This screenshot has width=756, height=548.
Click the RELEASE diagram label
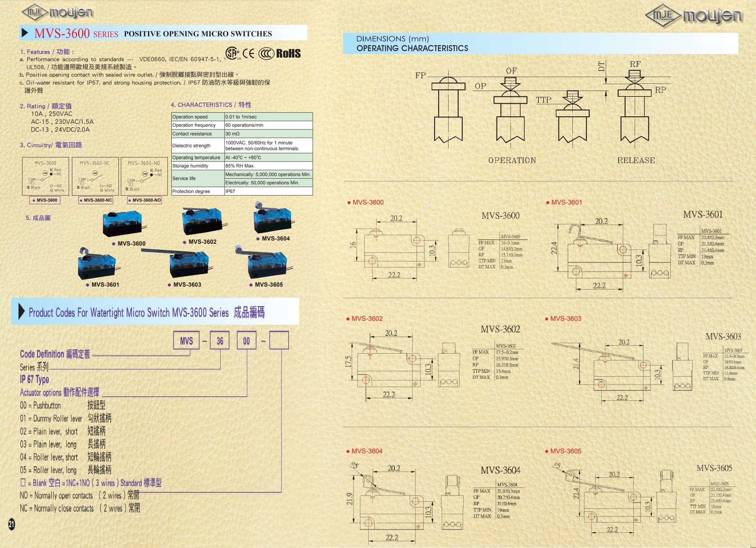click(x=636, y=160)
